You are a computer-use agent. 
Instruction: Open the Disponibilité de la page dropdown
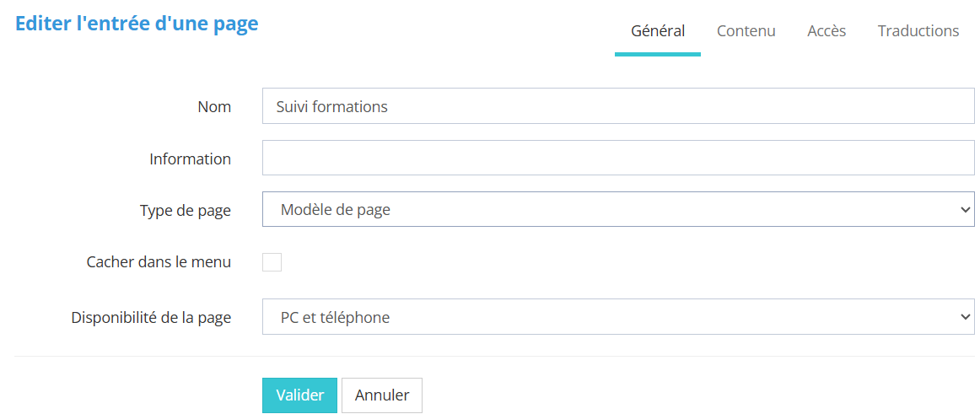(x=617, y=317)
